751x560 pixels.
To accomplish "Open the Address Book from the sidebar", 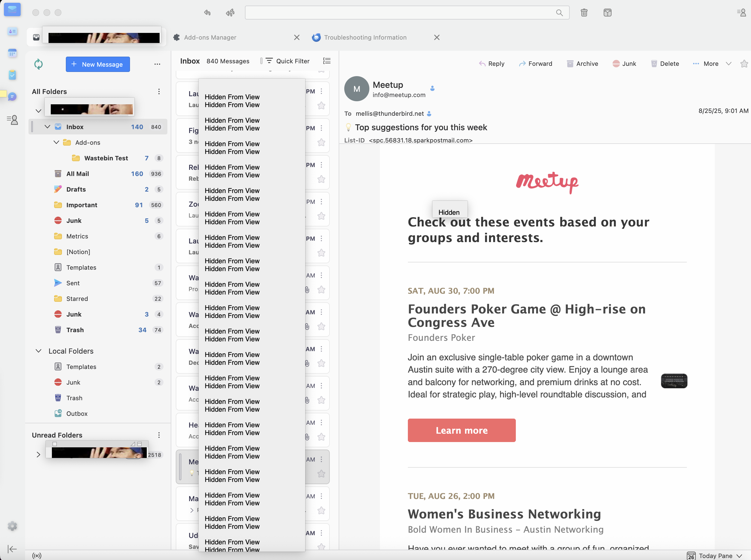I will tap(13, 32).
